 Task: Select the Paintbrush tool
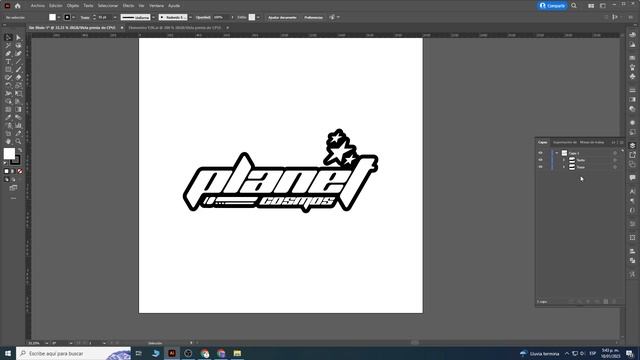[18, 69]
